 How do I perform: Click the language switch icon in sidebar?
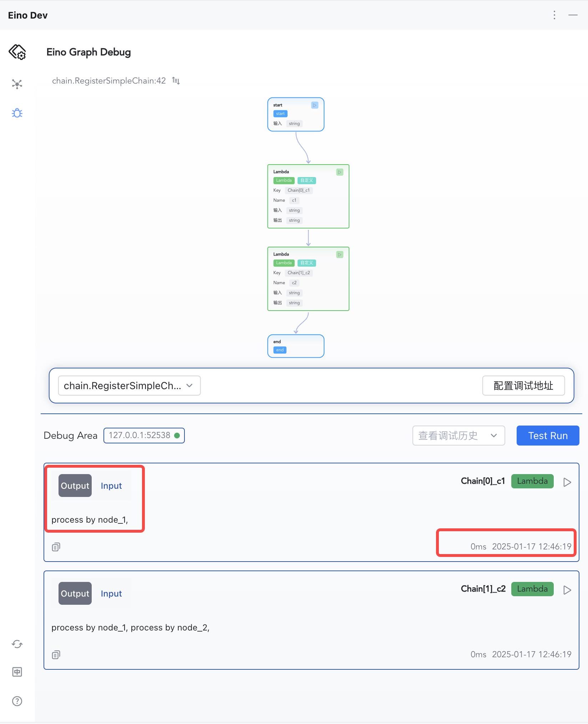coord(17,672)
